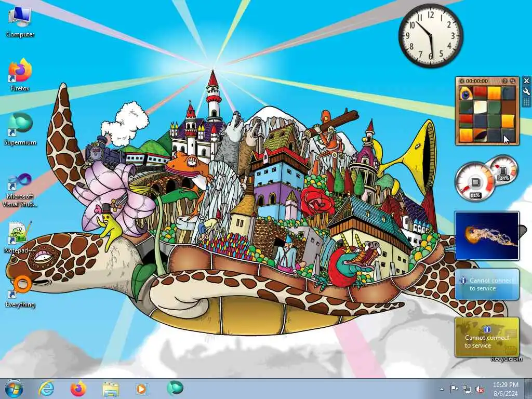
Task: Open Internet Explorer from the taskbar
Action: [x=46, y=389]
